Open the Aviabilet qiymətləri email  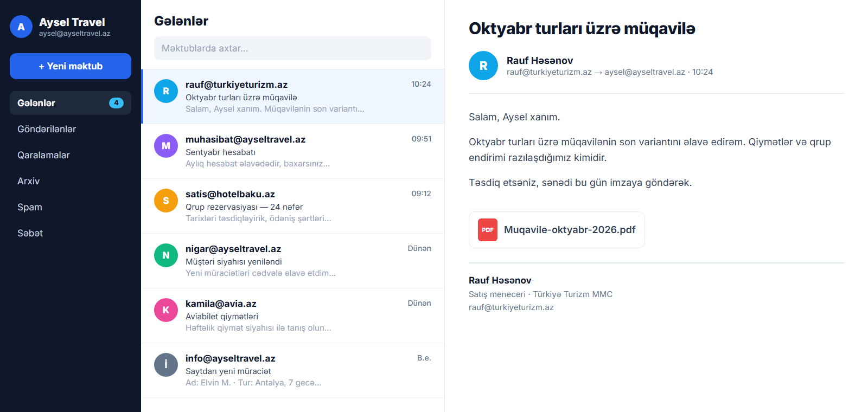click(x=293, y=316)
